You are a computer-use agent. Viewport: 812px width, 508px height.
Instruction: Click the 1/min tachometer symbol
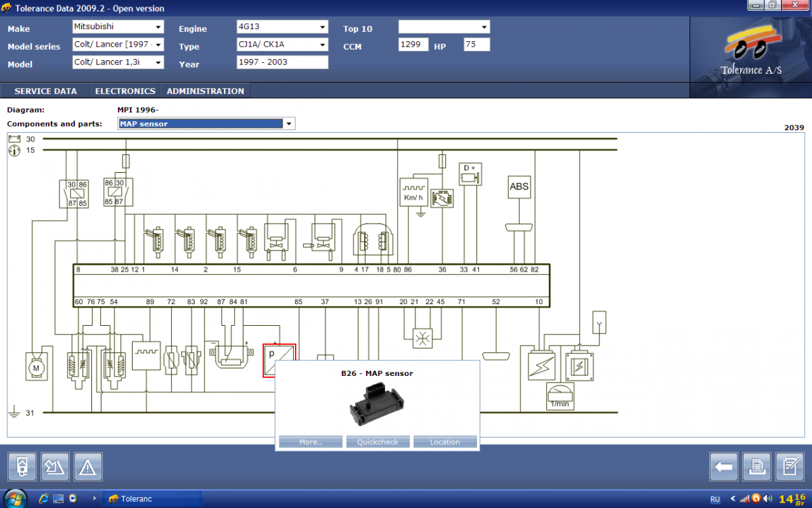[x=560, y=396]
